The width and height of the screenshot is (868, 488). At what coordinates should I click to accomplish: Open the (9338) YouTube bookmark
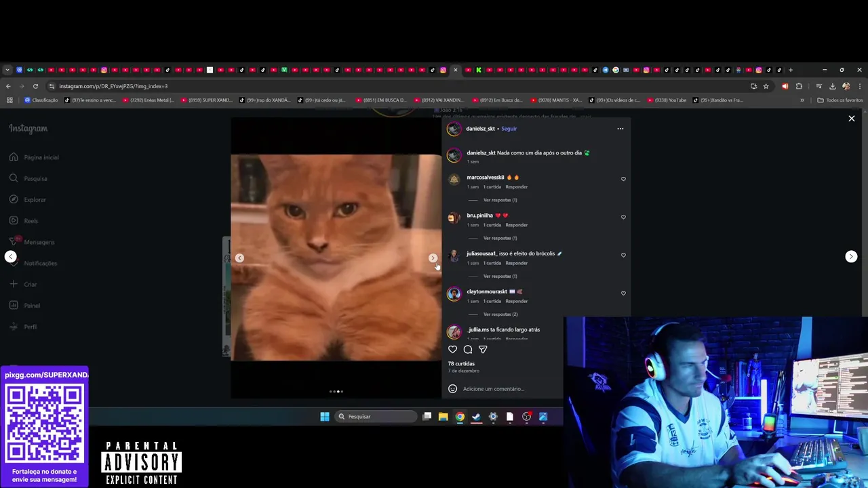[667, 100]
